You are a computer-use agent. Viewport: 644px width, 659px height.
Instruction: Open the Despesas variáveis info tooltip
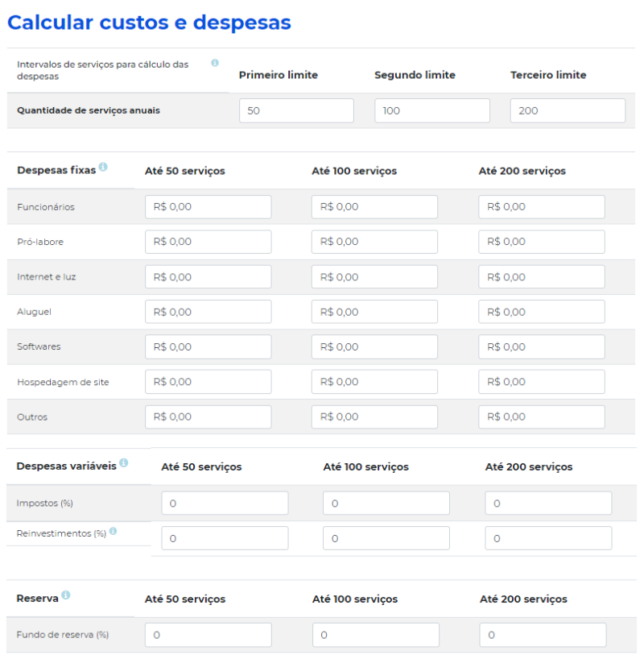pos(122,462)
